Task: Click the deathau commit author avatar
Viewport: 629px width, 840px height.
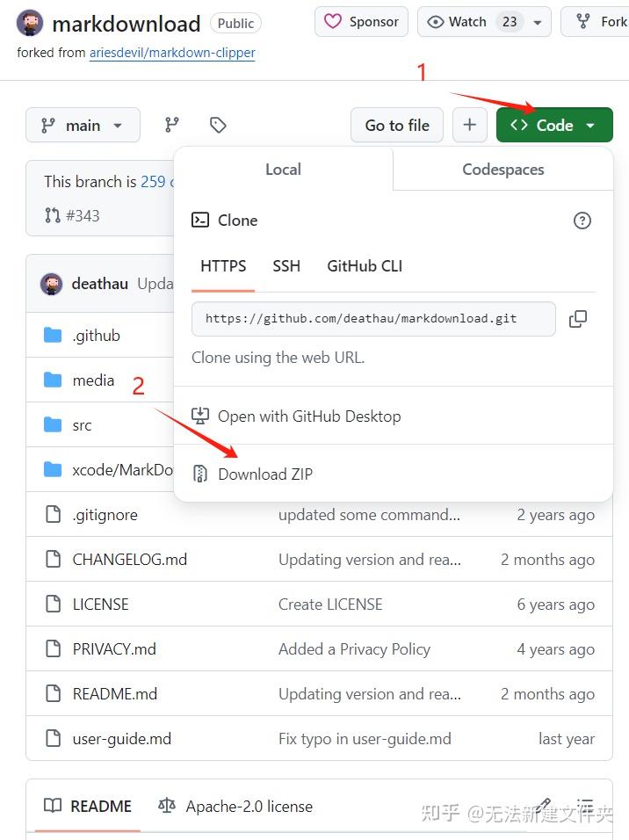Action: [52, 284]
